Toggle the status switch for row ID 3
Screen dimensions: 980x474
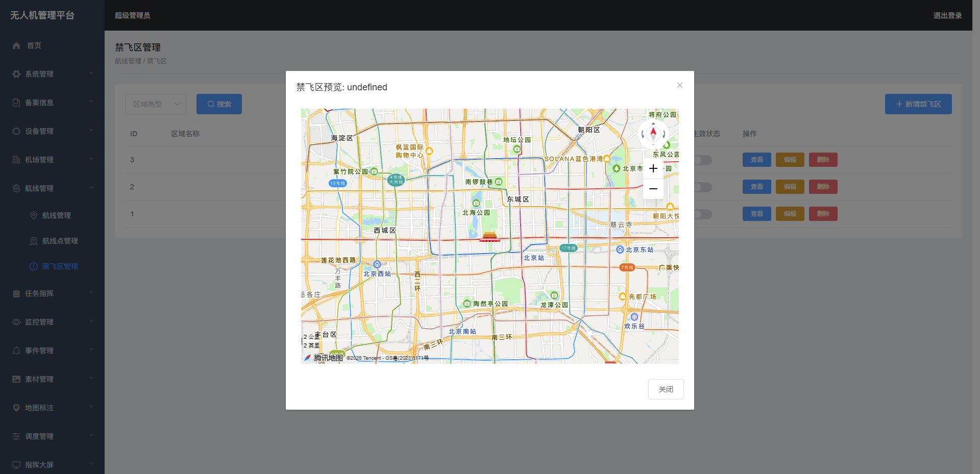tap(702, 160)
